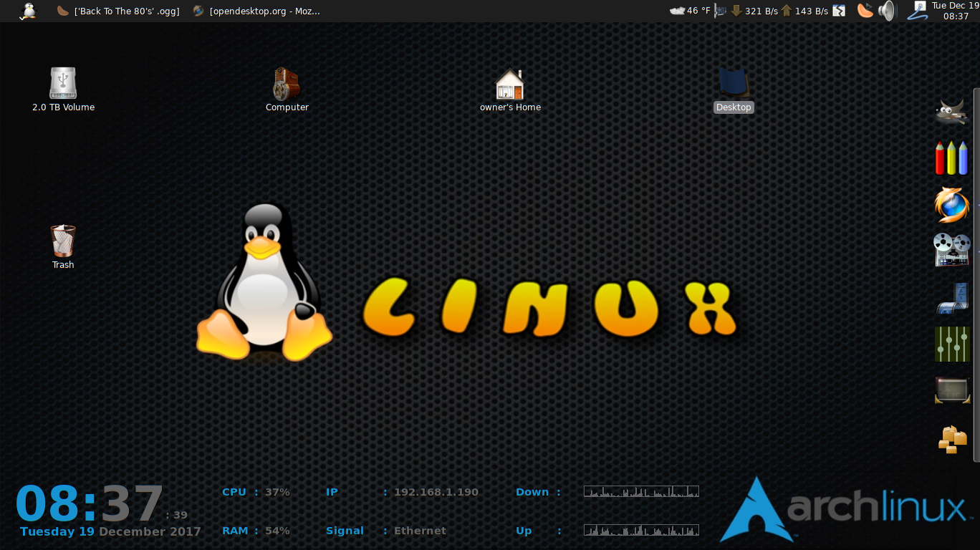Viewport: 980px width, 550px height.
Task: Switch to the 'Back To The 80's' .ogg window
Action: 118,11
